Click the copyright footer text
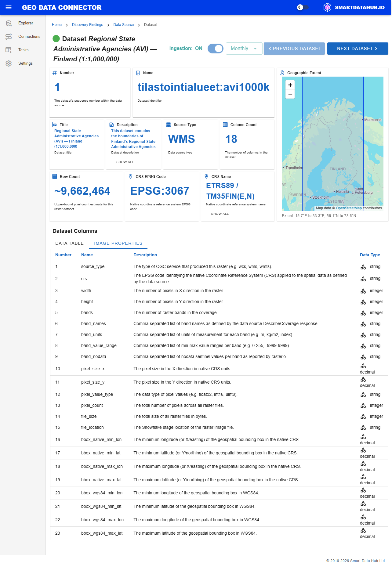 coord(356,561)
